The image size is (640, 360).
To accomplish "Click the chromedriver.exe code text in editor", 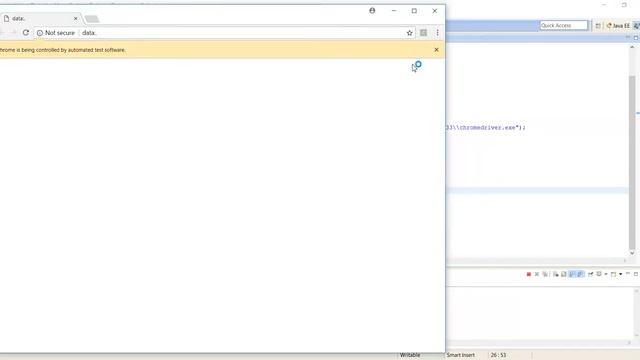I will point(485,127).
